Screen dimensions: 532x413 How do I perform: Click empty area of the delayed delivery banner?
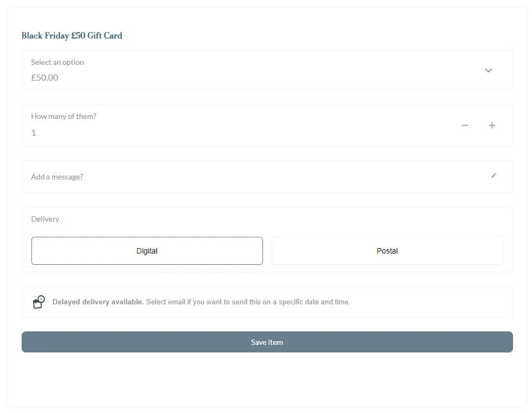[x=433, y=302]
